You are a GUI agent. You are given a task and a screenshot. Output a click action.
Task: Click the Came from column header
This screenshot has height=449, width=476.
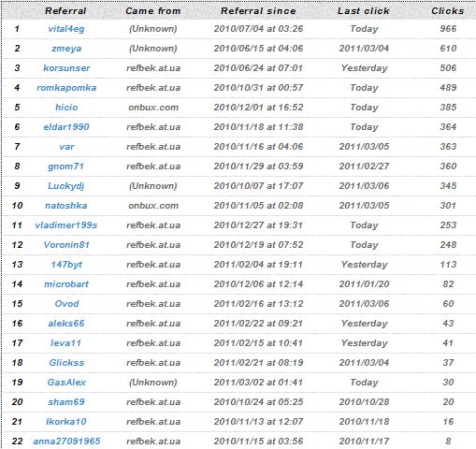coord(153,11)
